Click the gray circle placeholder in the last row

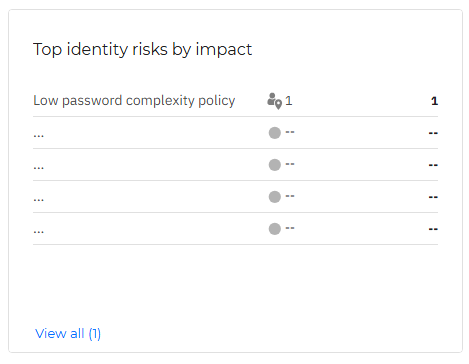(275, 229)
